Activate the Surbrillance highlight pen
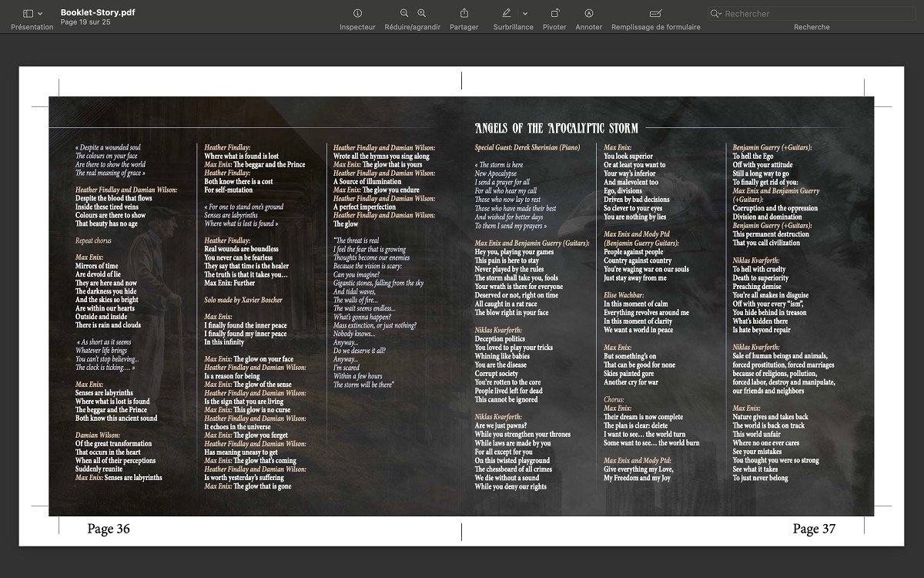Image resolution: width=924 pixels, height=578 pixels. [x=507, y=13]
